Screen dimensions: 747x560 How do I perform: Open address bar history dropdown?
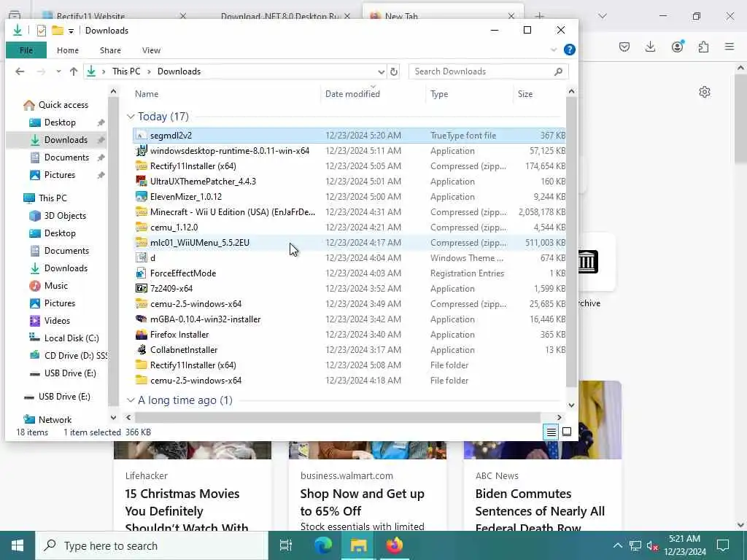[x=381, y=72]
